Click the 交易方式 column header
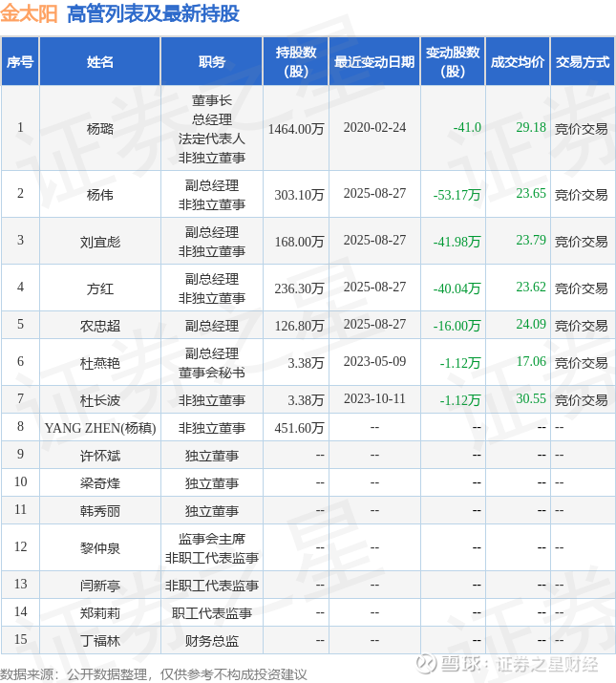616x683 pixels. (583, 62)
